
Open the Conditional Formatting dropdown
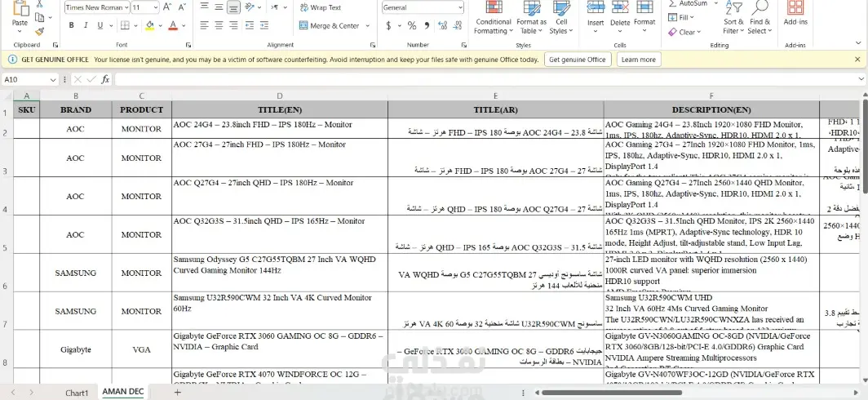[x=493, y=18]
